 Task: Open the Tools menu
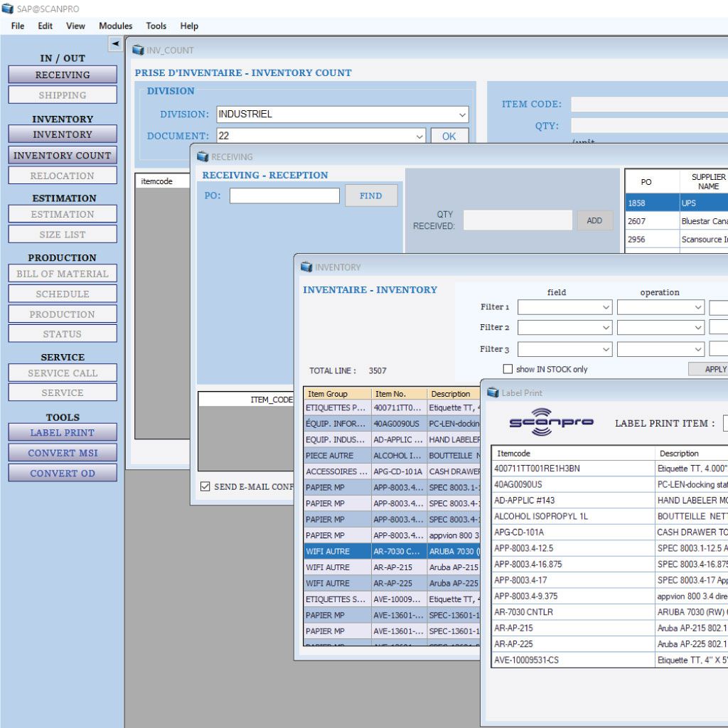point(156,26)
